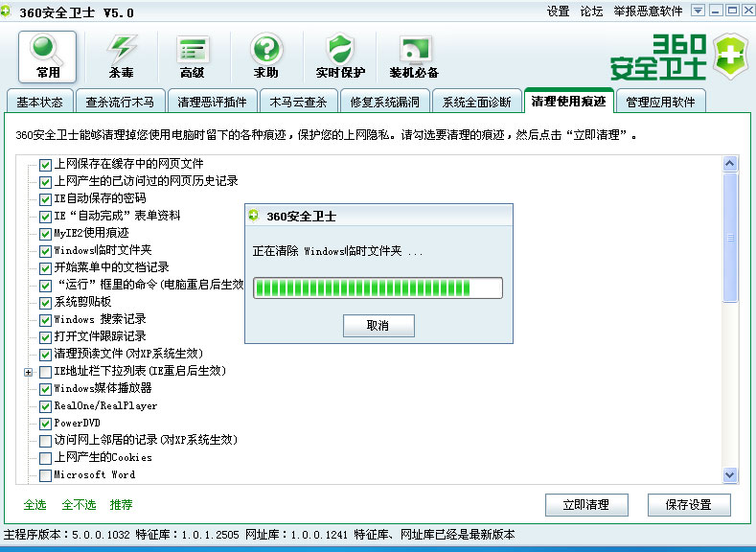Open the 杀毒 antivirus lightning icon

(121, 57)
